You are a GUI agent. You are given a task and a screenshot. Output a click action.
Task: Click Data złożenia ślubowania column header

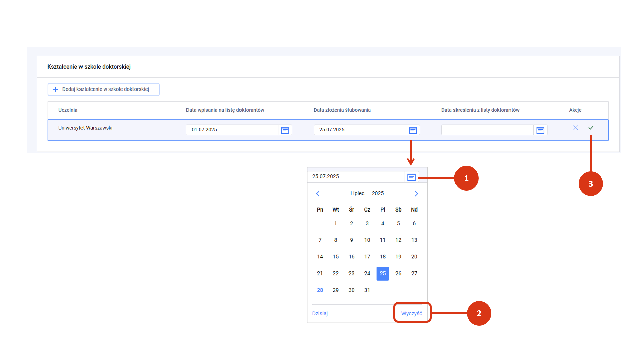[342, 110]
